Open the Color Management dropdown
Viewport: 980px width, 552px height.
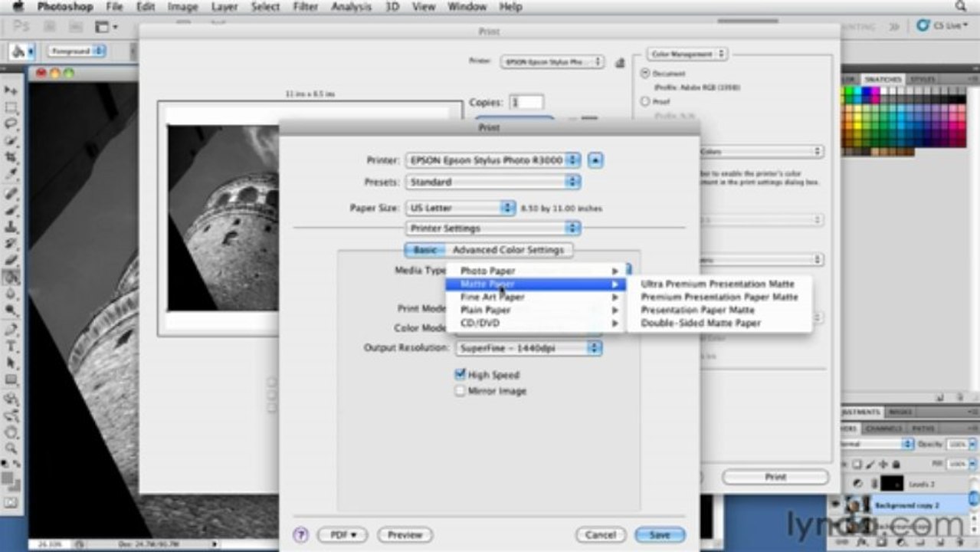pos(687,54)
